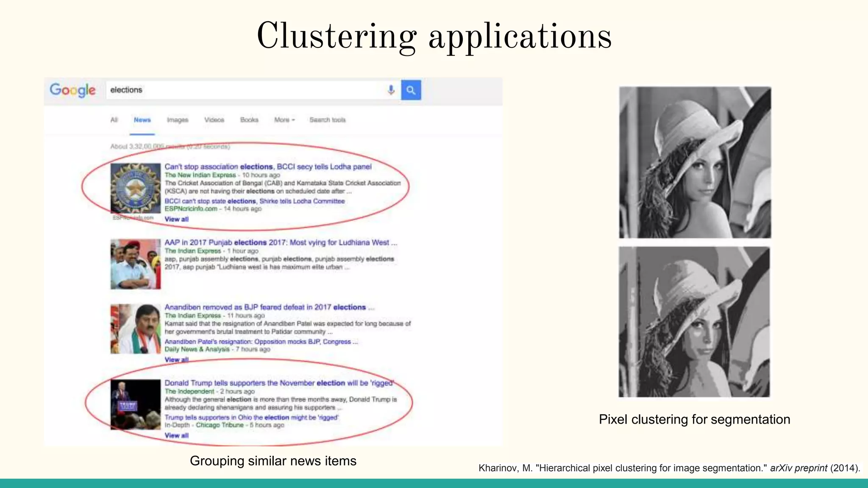868x488 pixels.
Task: Click the blue magnifier search button
Action: [411, 90]
